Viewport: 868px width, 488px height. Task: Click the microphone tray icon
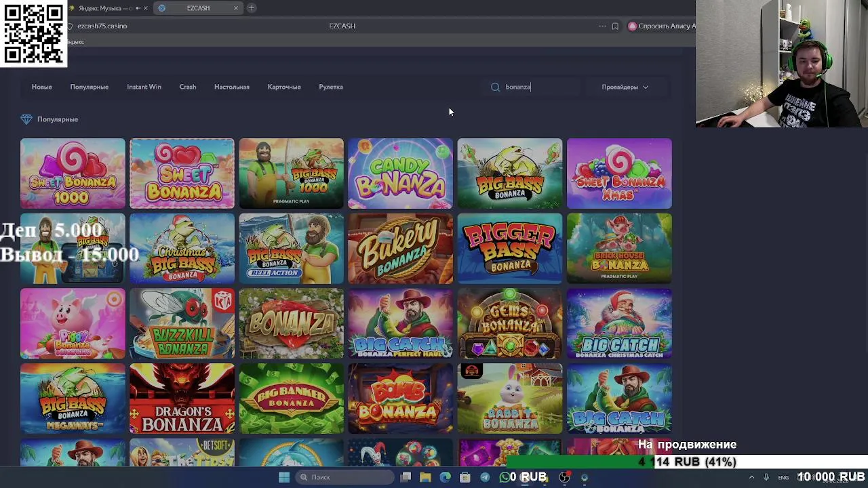766,477
